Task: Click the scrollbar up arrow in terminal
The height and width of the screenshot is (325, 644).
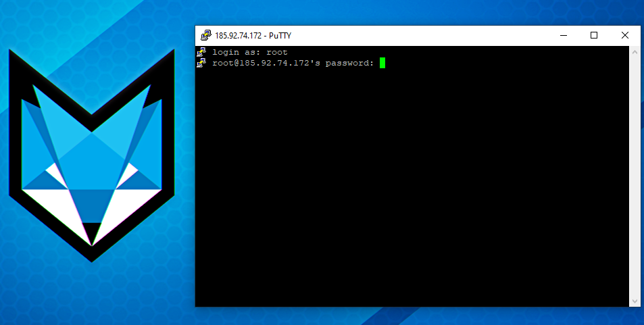Action: click(635, 51)
